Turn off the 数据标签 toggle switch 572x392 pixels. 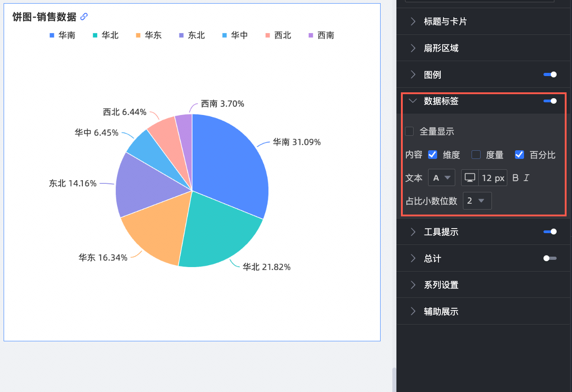click(550, 101)
